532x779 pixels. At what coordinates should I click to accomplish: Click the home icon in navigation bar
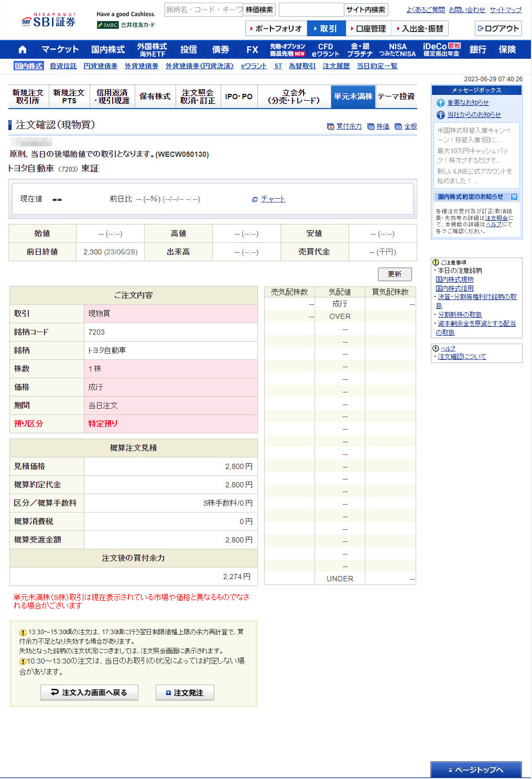click(22, 49)
